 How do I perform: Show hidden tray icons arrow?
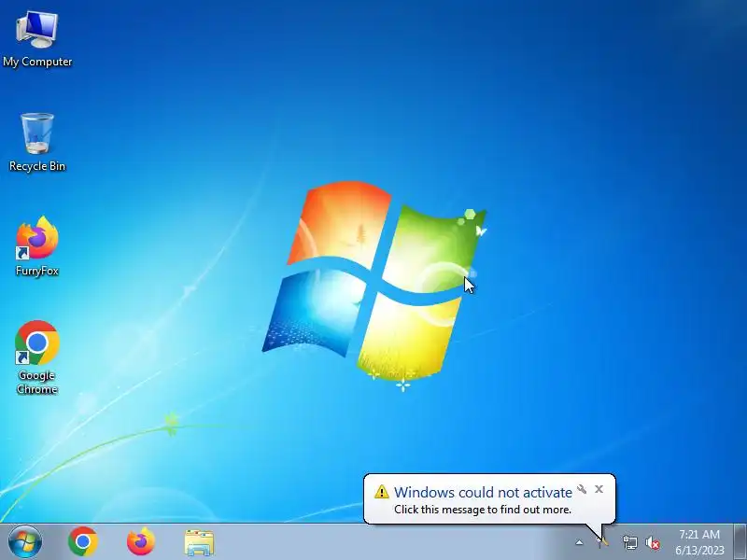[x=579, y=542]
